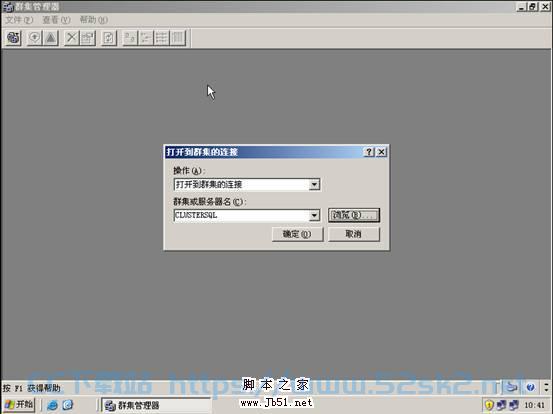Click the Take Offline triangle icon
553x414 pixels.
[x=51, y=38]
